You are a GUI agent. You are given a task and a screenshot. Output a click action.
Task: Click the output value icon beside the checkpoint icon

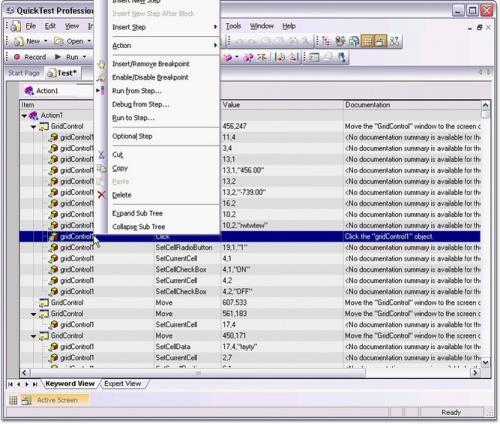(x=293, y=57)
